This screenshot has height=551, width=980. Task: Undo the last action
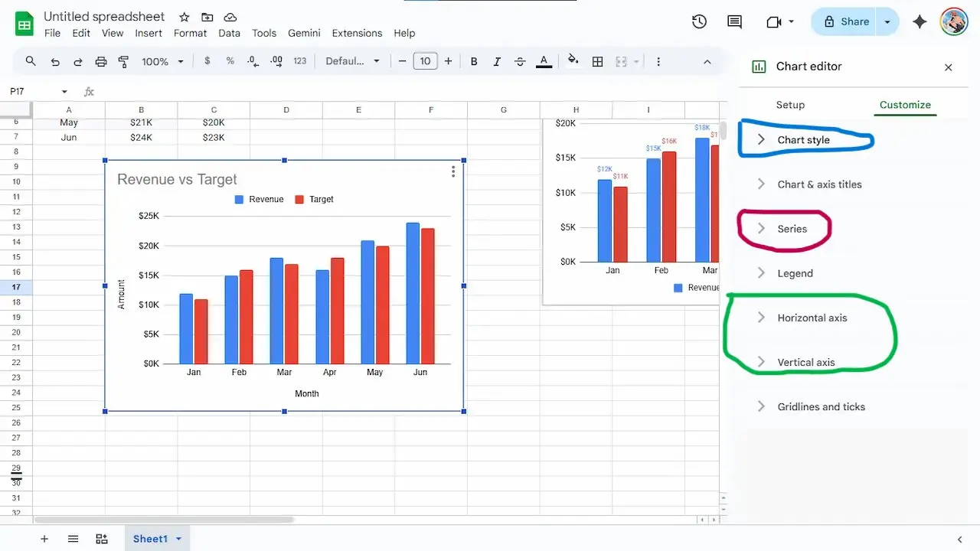point(54,61)
